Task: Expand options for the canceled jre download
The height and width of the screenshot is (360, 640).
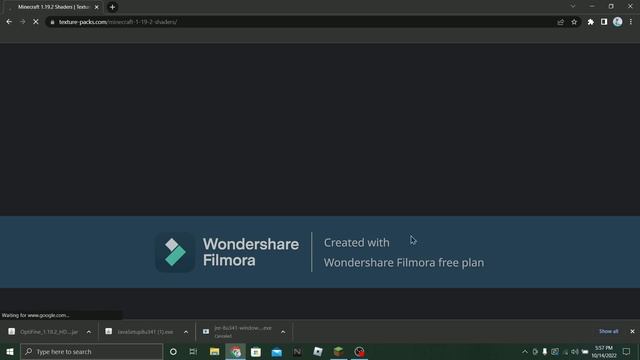Action: point(283,332)
